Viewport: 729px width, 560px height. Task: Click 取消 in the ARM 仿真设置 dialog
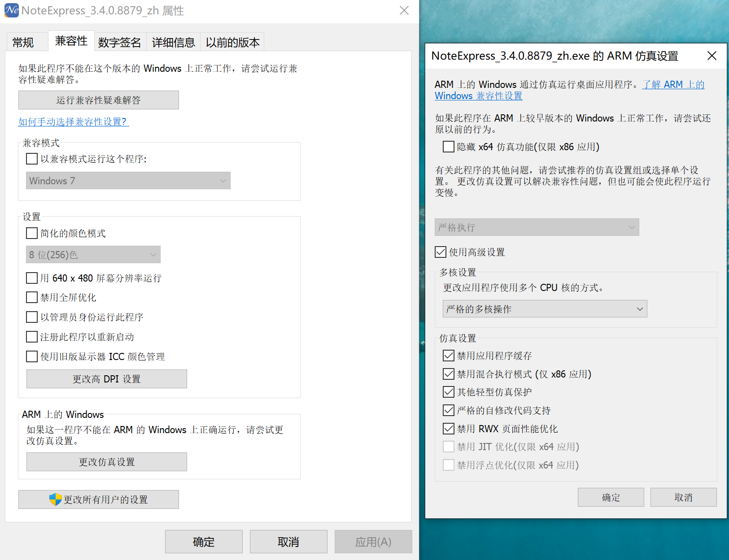pyautogui.click(x=684, y=497)
